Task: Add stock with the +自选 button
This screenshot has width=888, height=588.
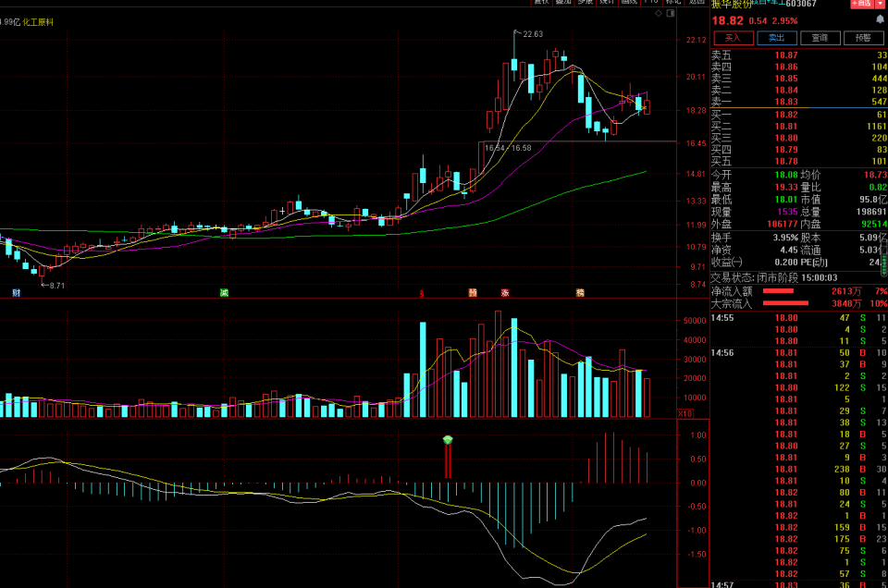Action: (862, 4)
